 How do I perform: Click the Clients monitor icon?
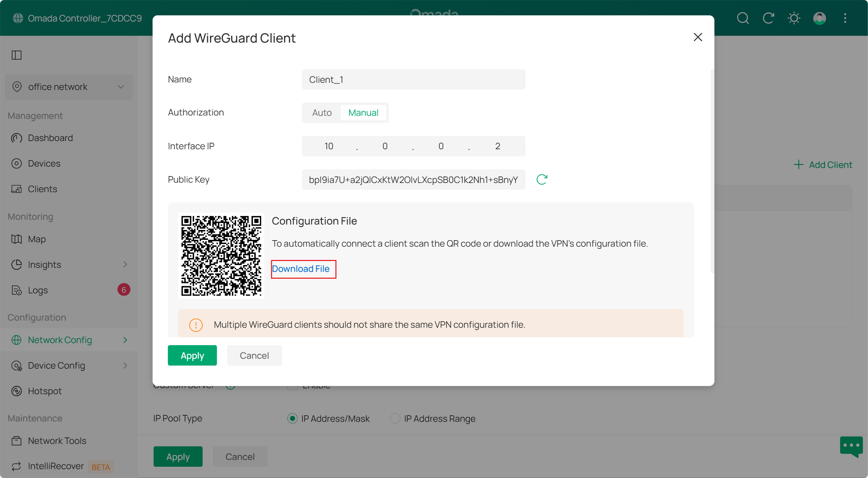coord(17,189)
